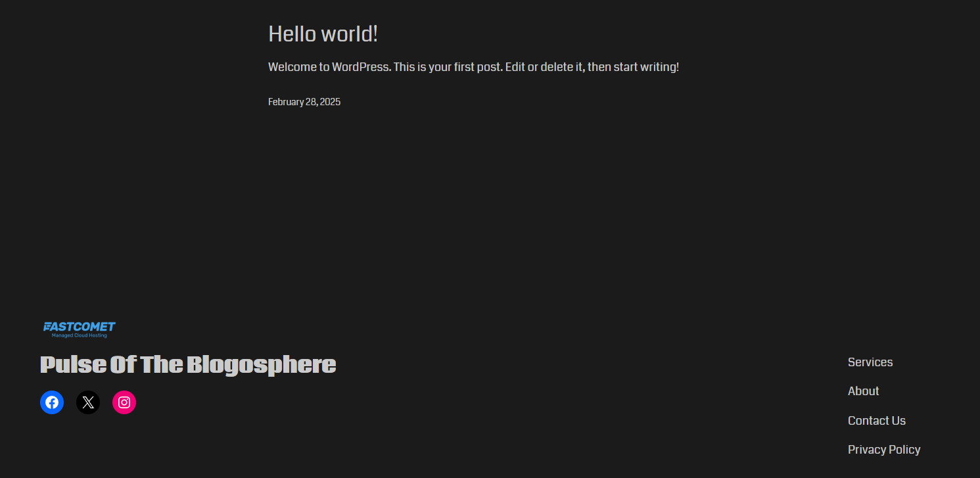Go to the Contact Us page
This screenshot has width=980, height=478.
pos(876,421)
